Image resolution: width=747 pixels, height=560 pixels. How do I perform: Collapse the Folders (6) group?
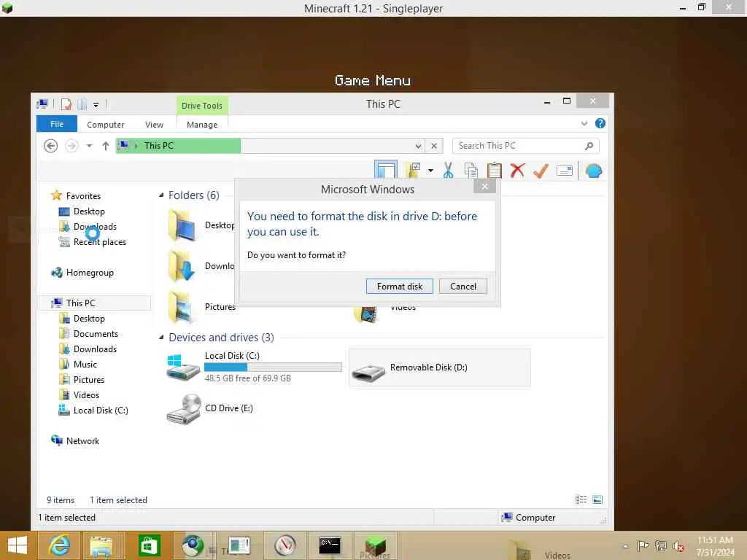coord(161,195)
